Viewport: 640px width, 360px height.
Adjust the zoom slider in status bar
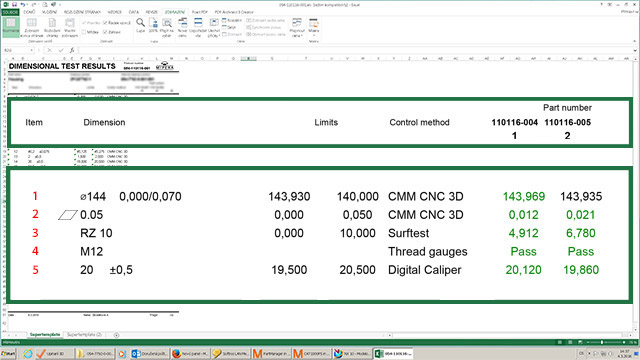(602, 342)
